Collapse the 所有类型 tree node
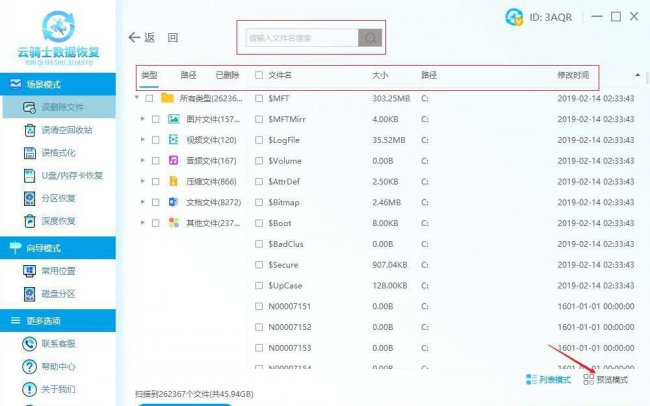This screenshot has width=650, height=406. (x=137, y=98)
